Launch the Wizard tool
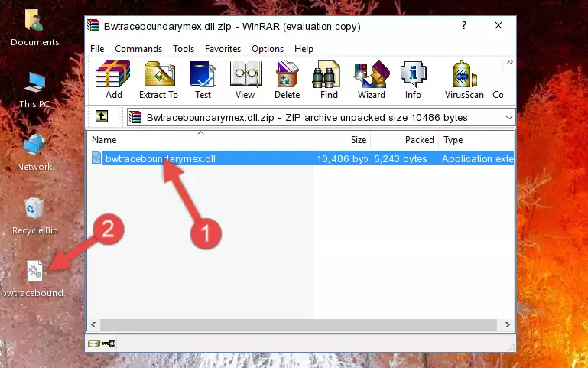Screen dimensions: 588x368 (x=372, y=80)
